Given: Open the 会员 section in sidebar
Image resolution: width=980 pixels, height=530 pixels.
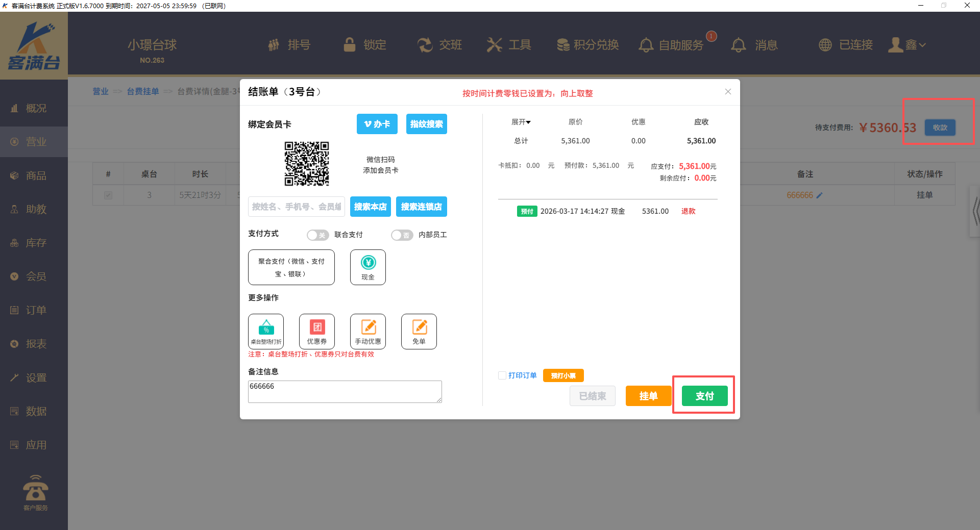Looking at the screenshot, I should 35,276.
